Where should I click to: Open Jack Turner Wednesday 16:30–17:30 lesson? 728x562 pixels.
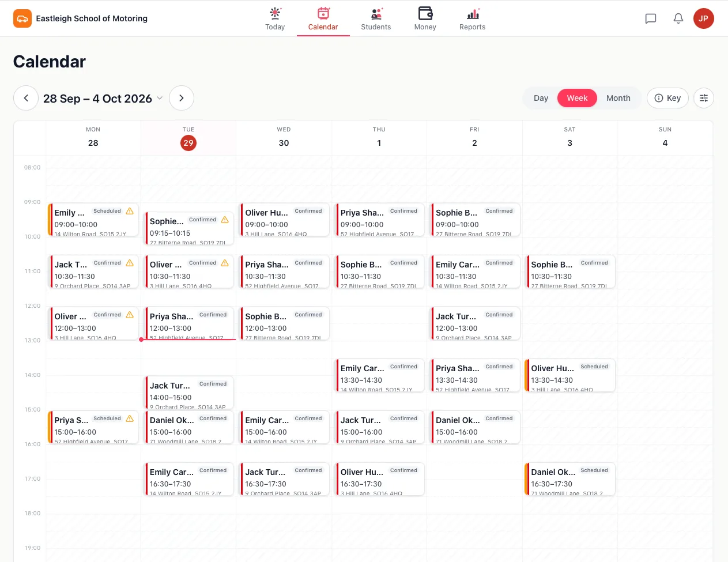(x=284, y=479)
